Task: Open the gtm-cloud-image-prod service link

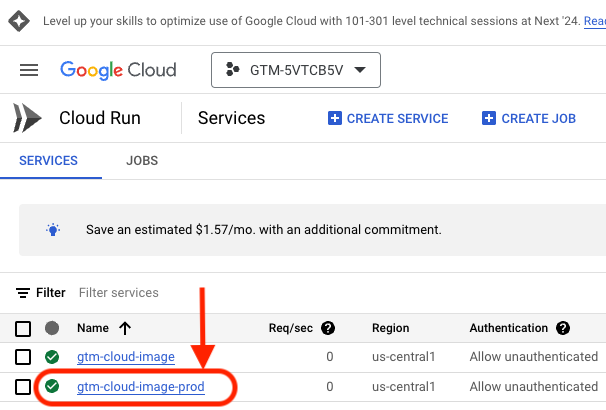Action: pos(141,386)
